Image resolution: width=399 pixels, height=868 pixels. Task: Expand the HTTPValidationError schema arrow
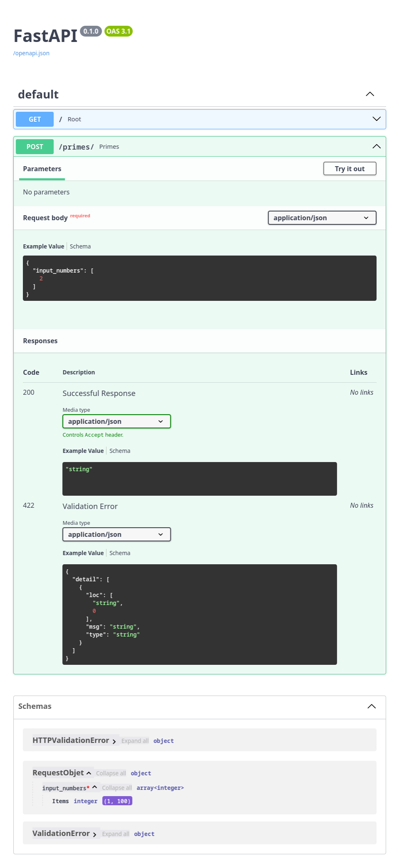[x=114, y=741]
